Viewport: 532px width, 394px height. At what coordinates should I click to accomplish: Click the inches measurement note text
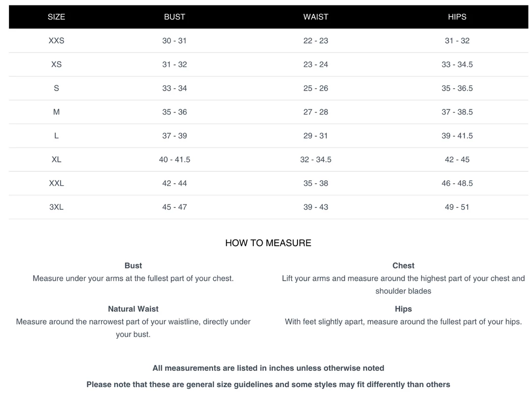[268, 368]
